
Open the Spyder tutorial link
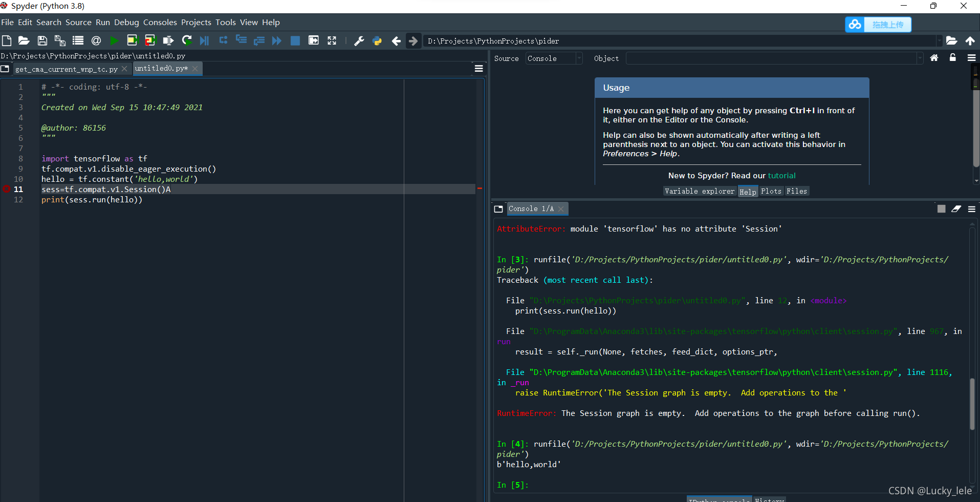click(x=781, y=176)
